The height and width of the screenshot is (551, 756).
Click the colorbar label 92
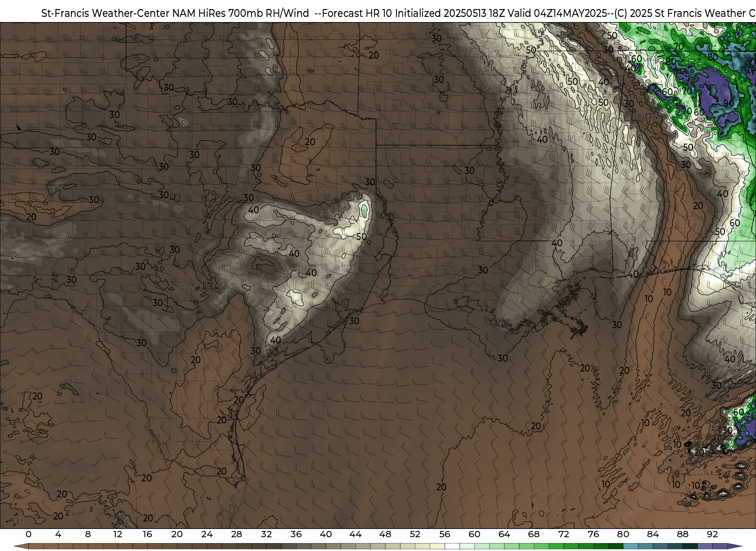point(712,534)
